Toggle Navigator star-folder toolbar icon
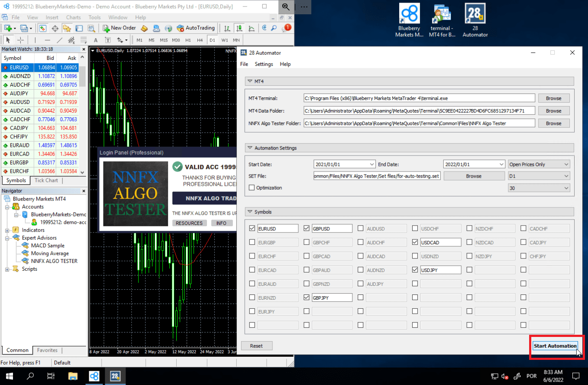This screenshot has height=385, width=588. [x=67, y=28]
